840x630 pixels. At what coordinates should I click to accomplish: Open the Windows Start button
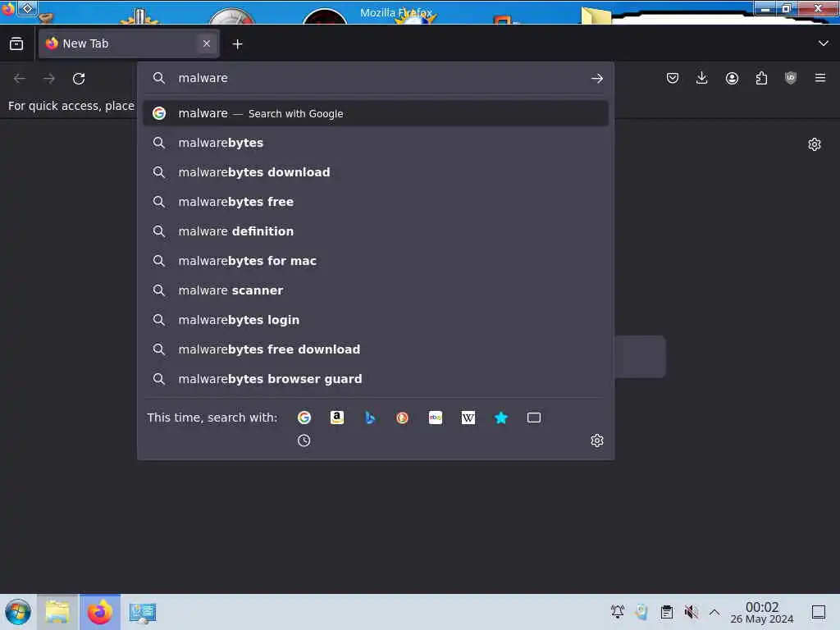click(18, 612)
